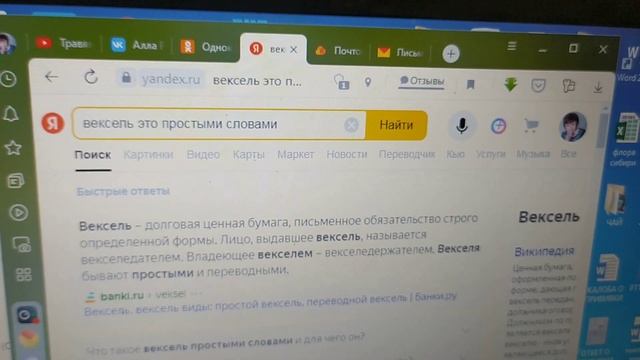The image size is (640, 360).
Task: Open the screenshot tool in the sidebar
Action: [21, 244]
